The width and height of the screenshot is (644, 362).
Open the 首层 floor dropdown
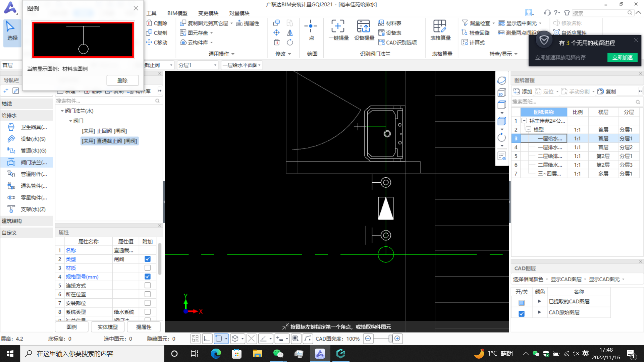pyautogui.click(x=11, y=65)
